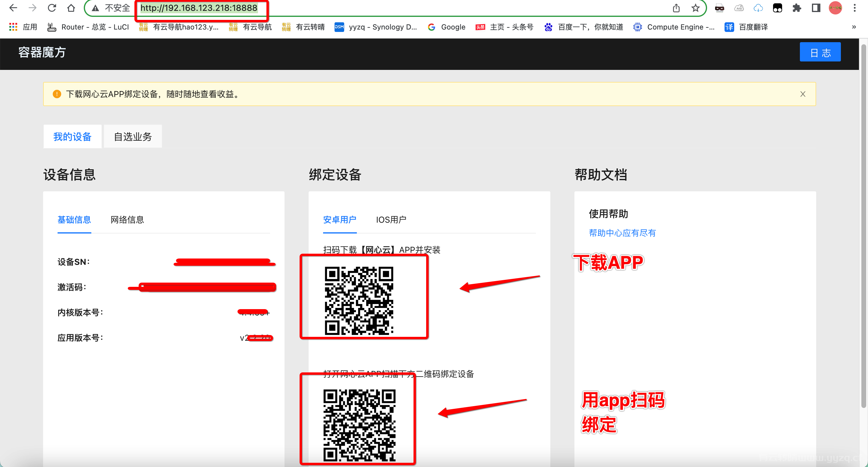The height and width of the screenshot is (467, 868).
Task: Open yyzq - Synology DSM bookmark
Action: tap(376, 27)
